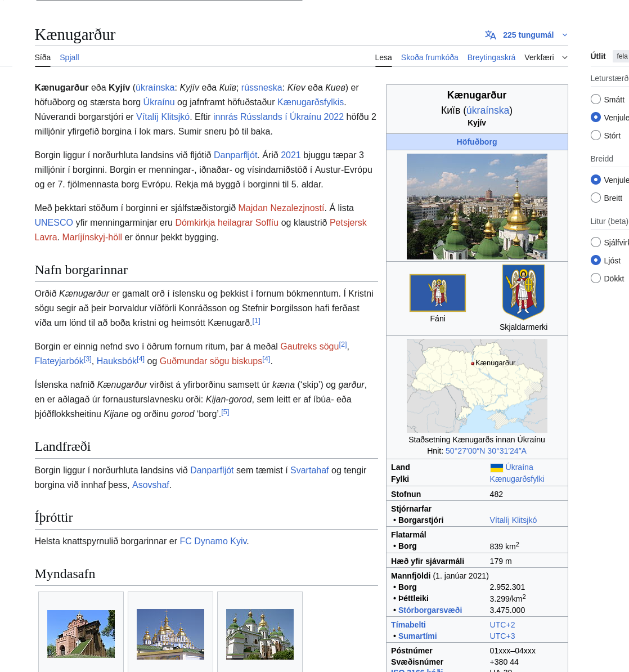Image resolution: width=629 pixels, height=672 pixels.
Task: Click the Myndasafn section heading
Action: coord(65,574)
